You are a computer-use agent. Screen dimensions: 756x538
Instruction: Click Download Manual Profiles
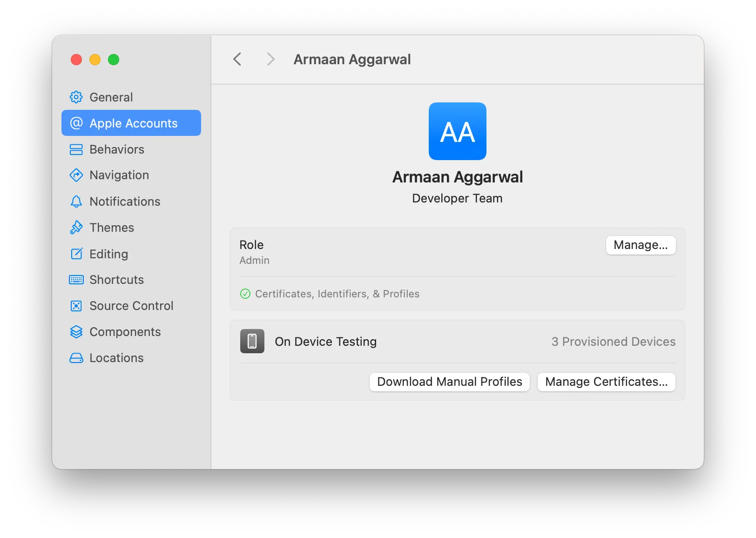pos(449,382)
